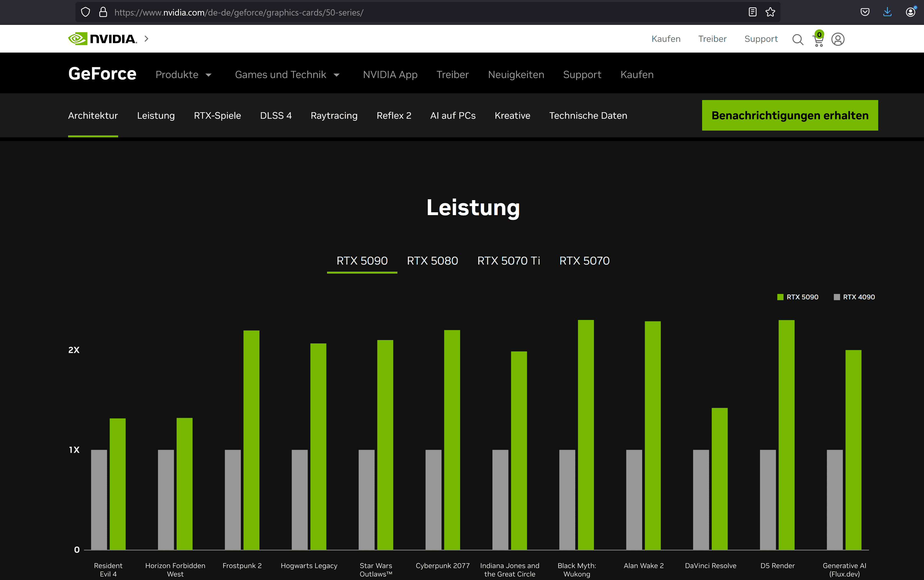
Task: Click the padlock site security icon
Action: pyautogui.click(x=103, y=12)
